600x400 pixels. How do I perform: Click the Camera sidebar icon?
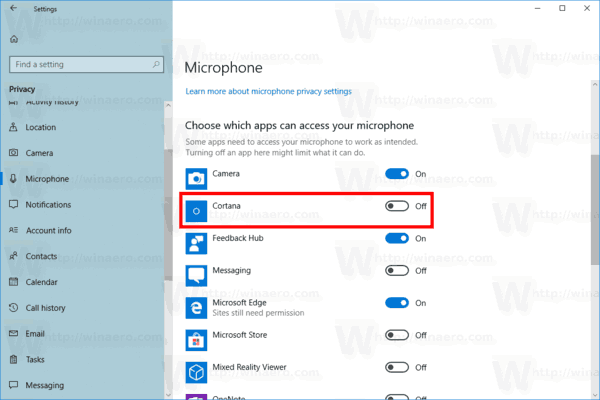13,153
